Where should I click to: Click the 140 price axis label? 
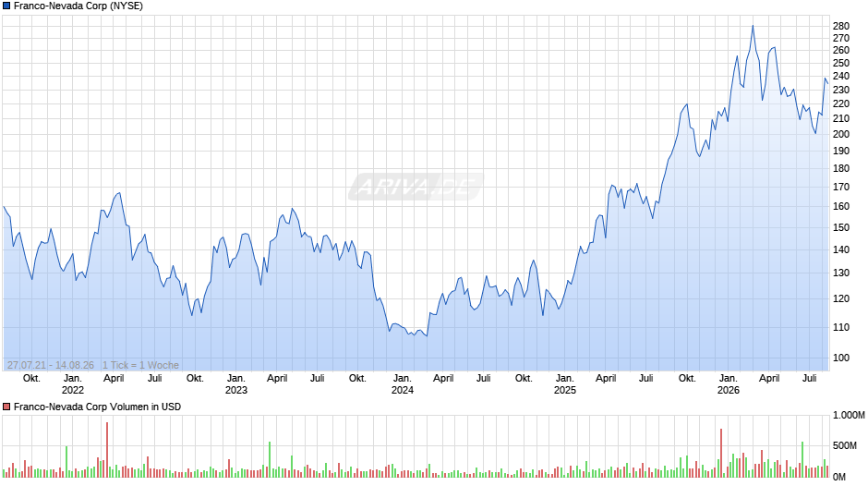(841, 249)
